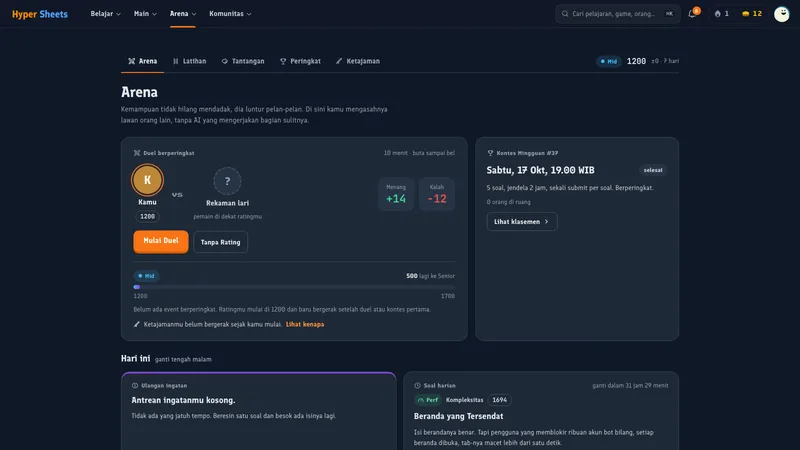Image resolution: width=800 pixels, height=450 pixels.
Task: Click the clock icon of Soal harian
Action: click(x=417, y=386)
